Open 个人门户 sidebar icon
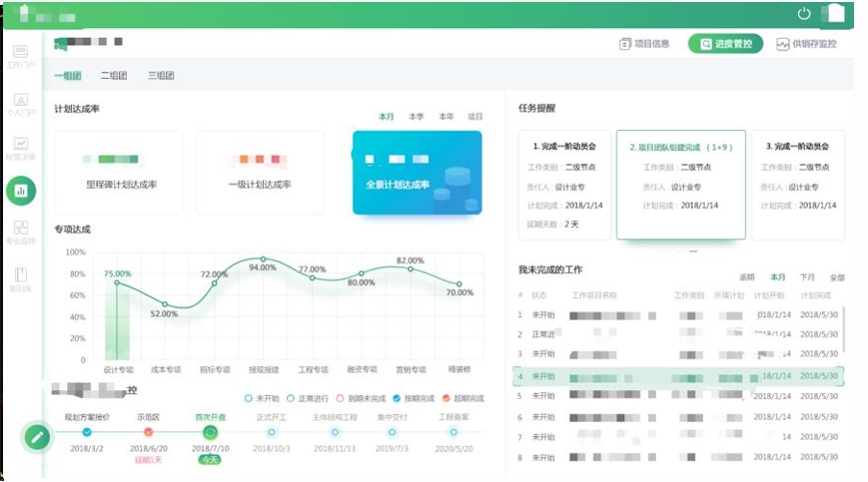 pos(21,103)
